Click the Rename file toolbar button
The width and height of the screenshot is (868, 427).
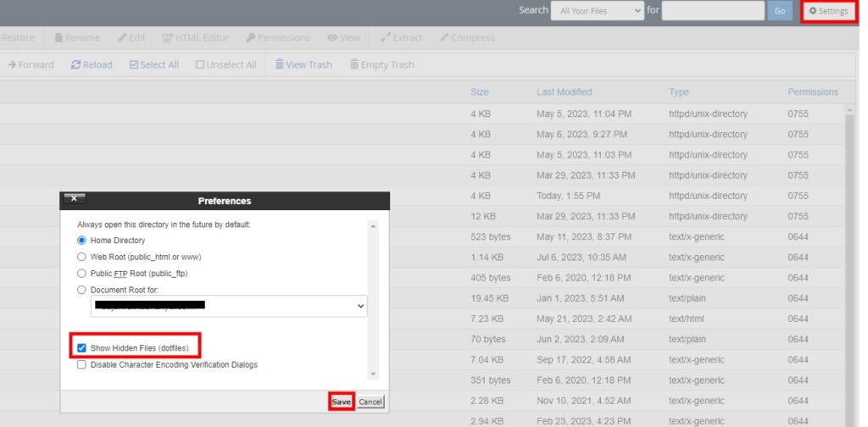[x=77, y=37]
